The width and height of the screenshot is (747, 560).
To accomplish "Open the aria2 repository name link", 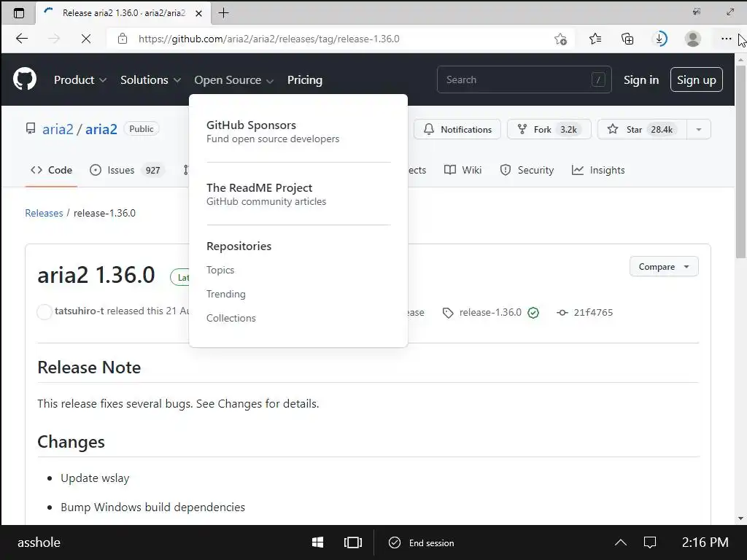I will (x=101, y=129).
